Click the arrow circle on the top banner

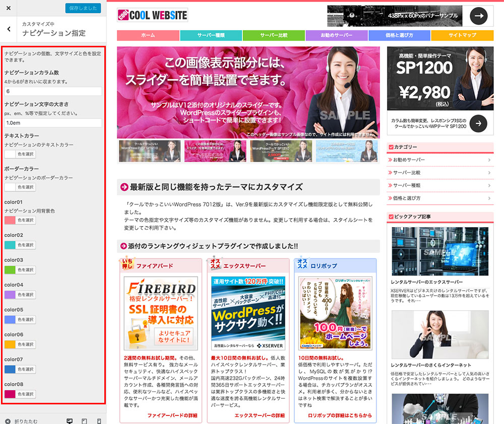[479, 16]
